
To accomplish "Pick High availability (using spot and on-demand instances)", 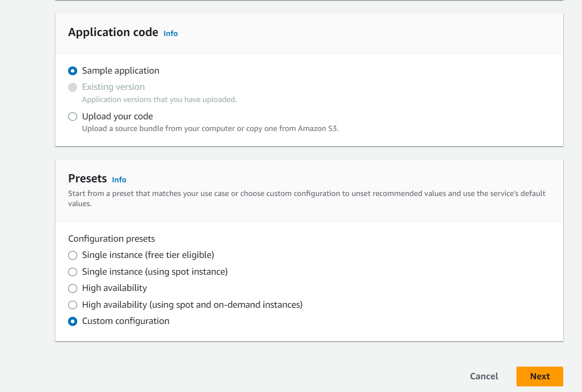I will [x=73, y=305].
